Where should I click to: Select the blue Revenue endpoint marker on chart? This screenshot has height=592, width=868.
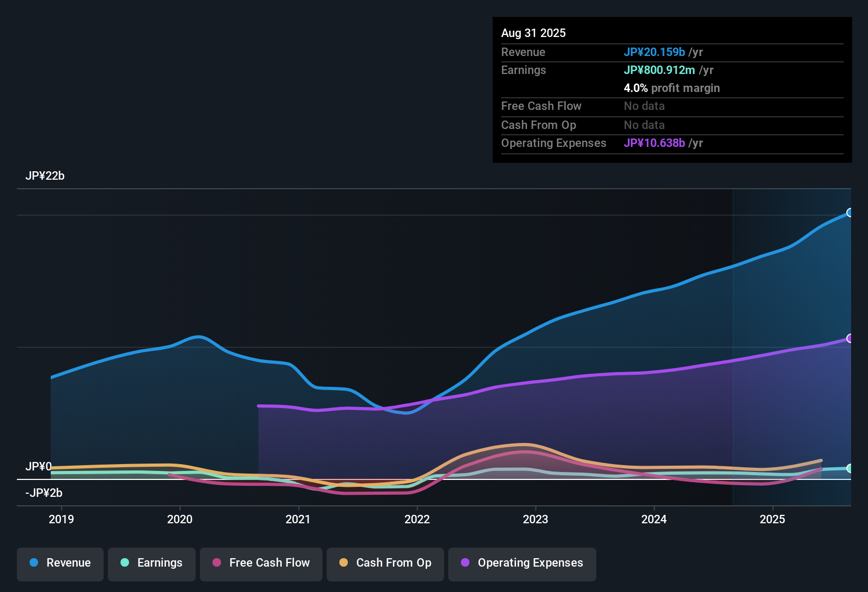pyautogui.click(x=850, y=212)
